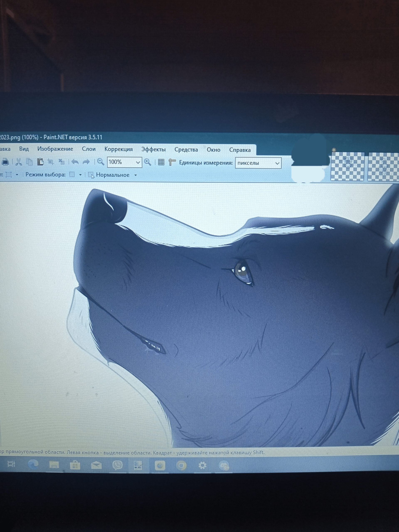Click the Print icon in toolbar
The width and height of the screenshot is (399, 532).
5,162
